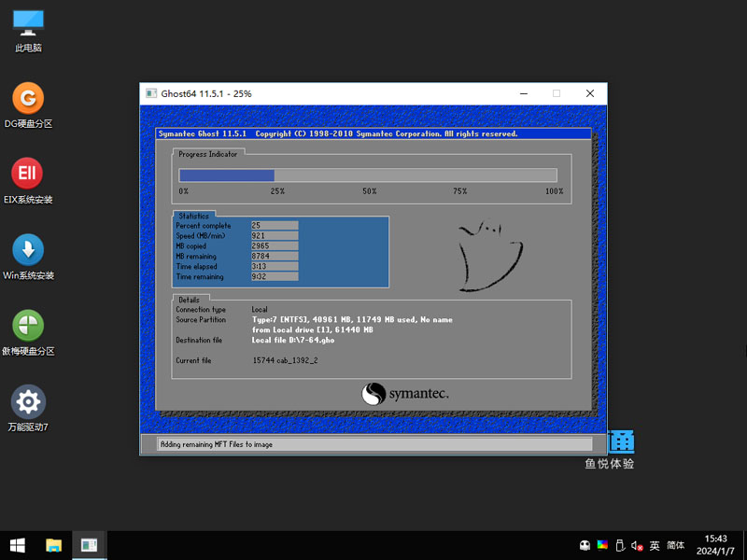This screenshot has width=747, height=560.
Task: Click the Ghost64 title bar icon
Action: (x=151, y=93)
